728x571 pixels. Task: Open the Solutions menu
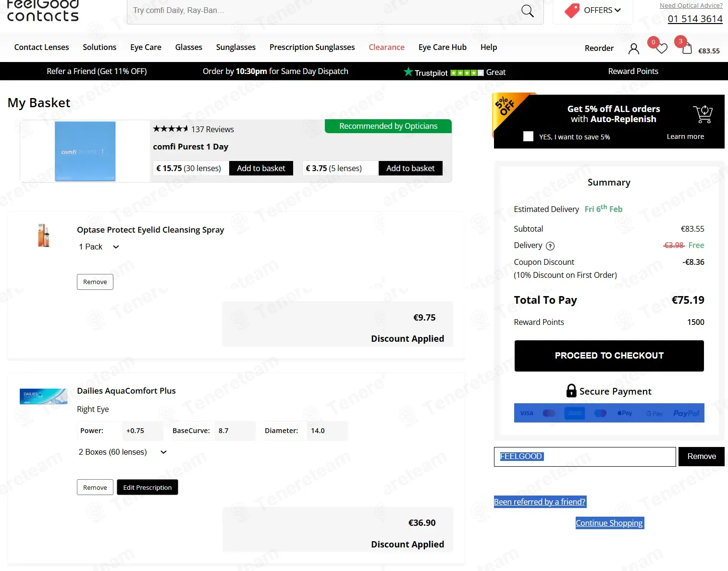click(x=99, y=47)
